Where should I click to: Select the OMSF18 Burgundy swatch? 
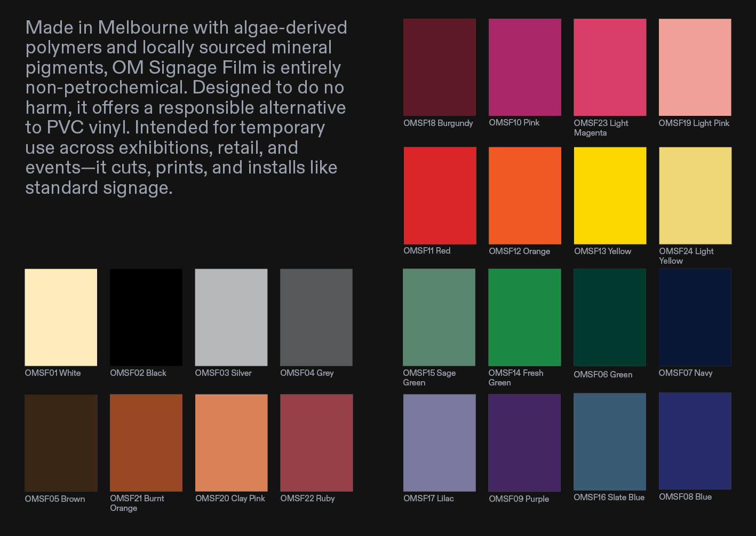click(x=439, y=67)
